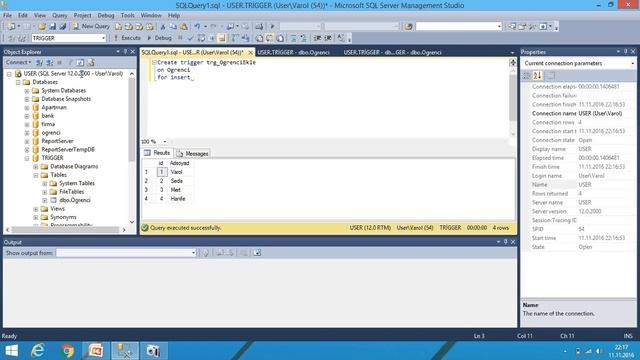This screenshot has height=360, width=640.
Task: Click Refresh icon in Object Explorer toolbar
Action: (80, 62)
